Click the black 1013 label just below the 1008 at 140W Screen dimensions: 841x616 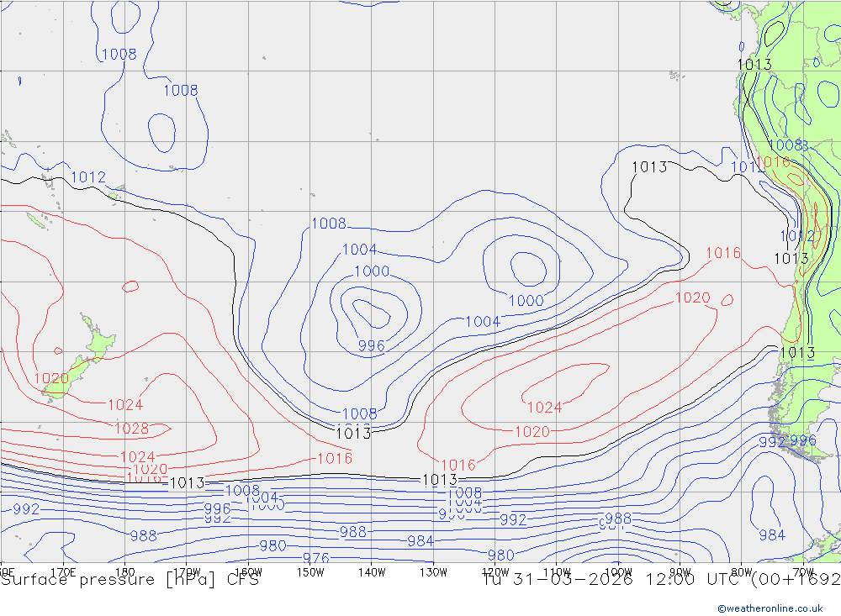[x=353, y=433]
